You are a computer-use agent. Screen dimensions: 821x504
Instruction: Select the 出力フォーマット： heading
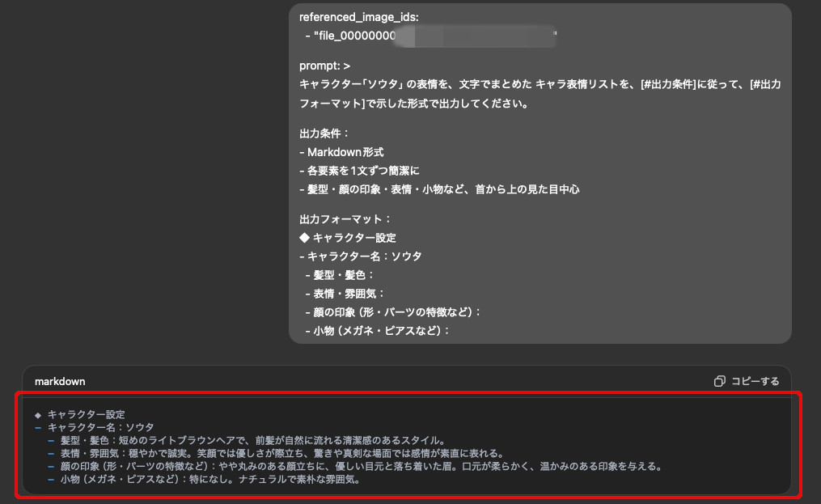pyautogui.click(x=345, y=218)
